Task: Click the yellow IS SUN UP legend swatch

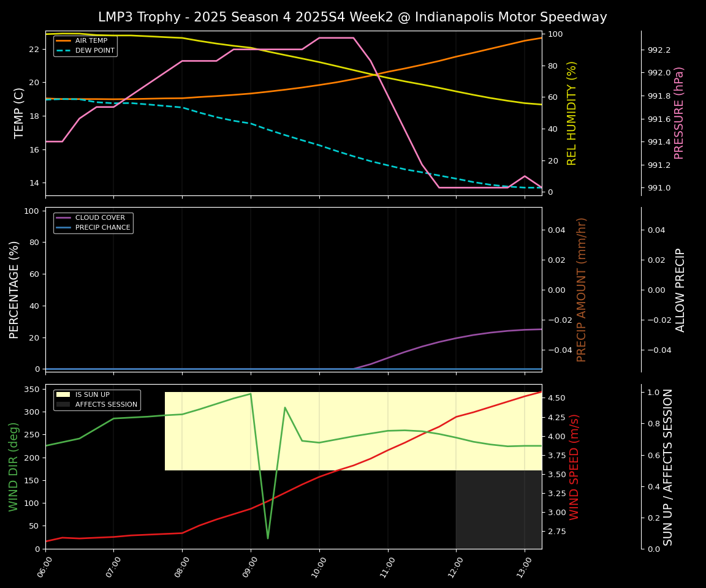Action: coord(63,395)
